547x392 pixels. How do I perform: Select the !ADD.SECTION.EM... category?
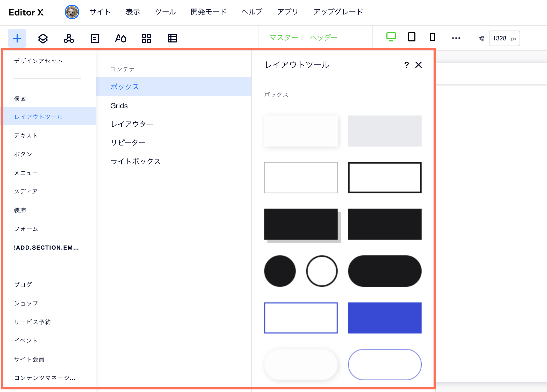point(47,248)
